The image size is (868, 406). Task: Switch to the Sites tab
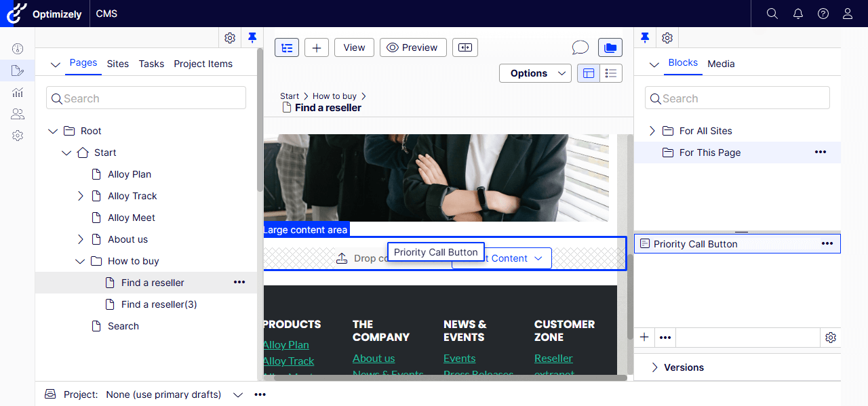click(117, 64)
